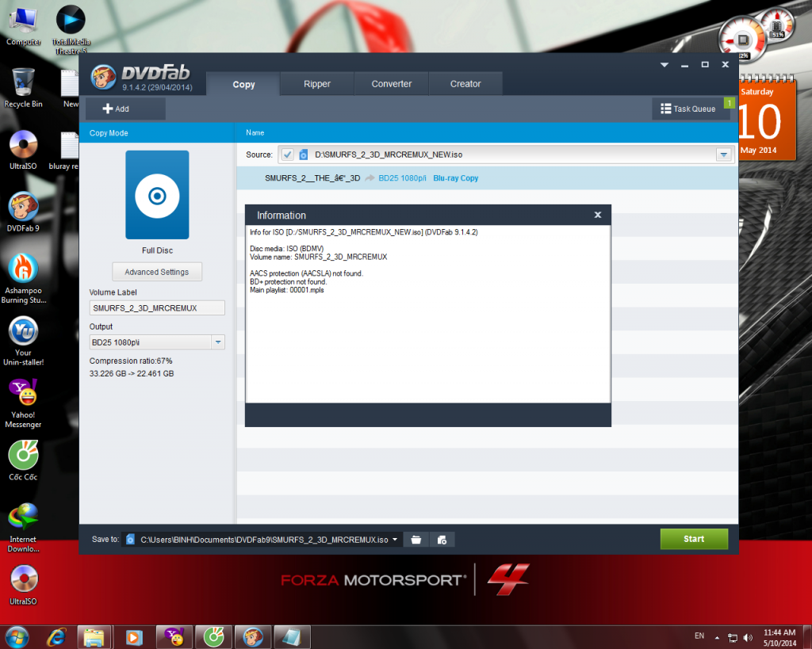
Task: Click the disc image icon beside the source path
Action: point(304,155)
